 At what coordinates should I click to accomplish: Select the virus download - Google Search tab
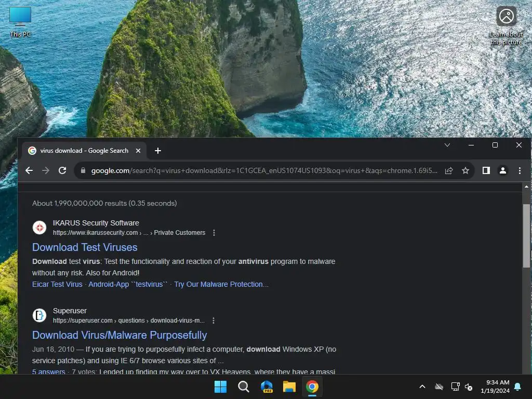(84, 151)
